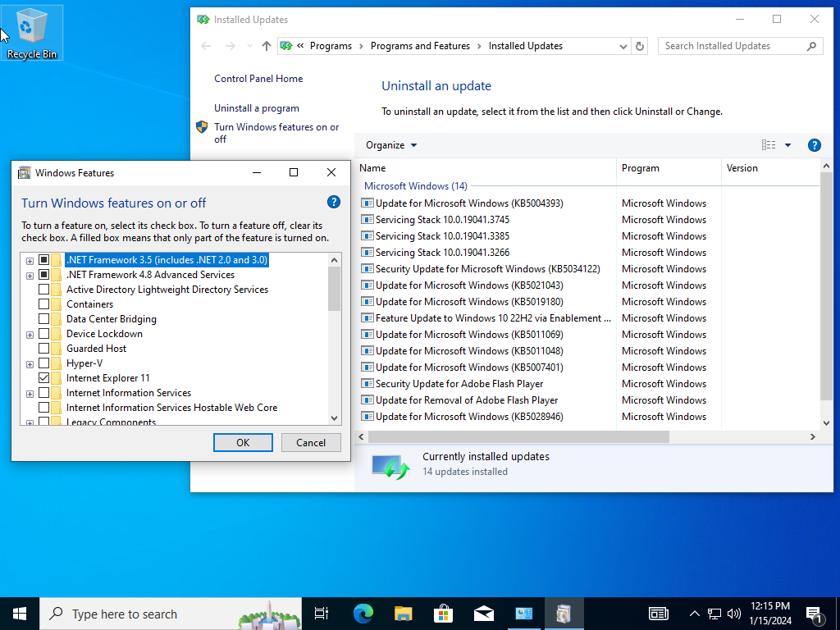
Task: Click the Back arrow in Installed Updates
Action: [x=206, y=46]
